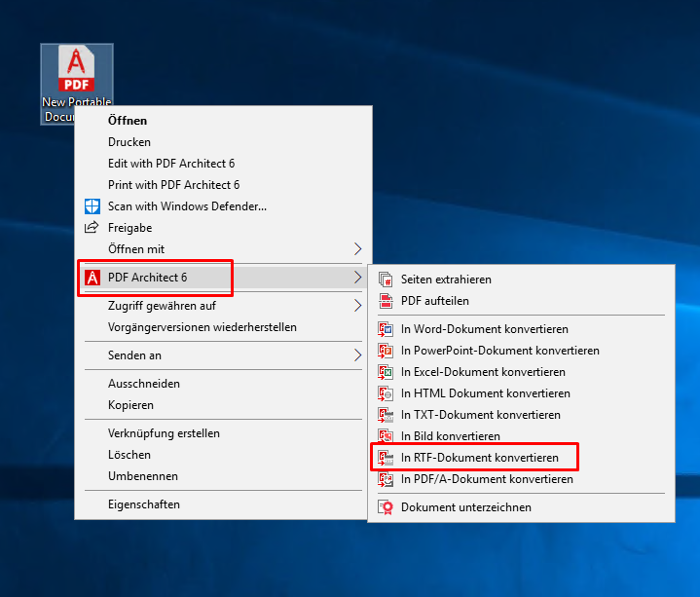700x597 pixels.
Task: Select Seiten extrahieren in the submenu
Action: tap(521, 280)
